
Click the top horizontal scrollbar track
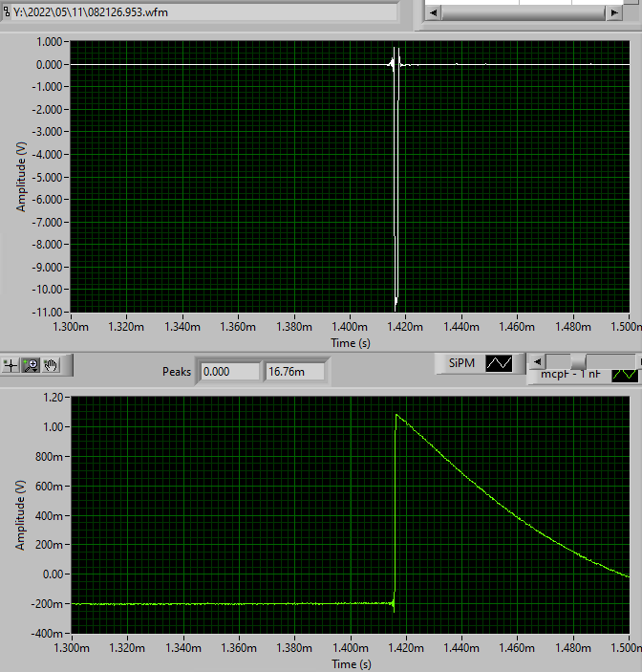click(524, 12)
